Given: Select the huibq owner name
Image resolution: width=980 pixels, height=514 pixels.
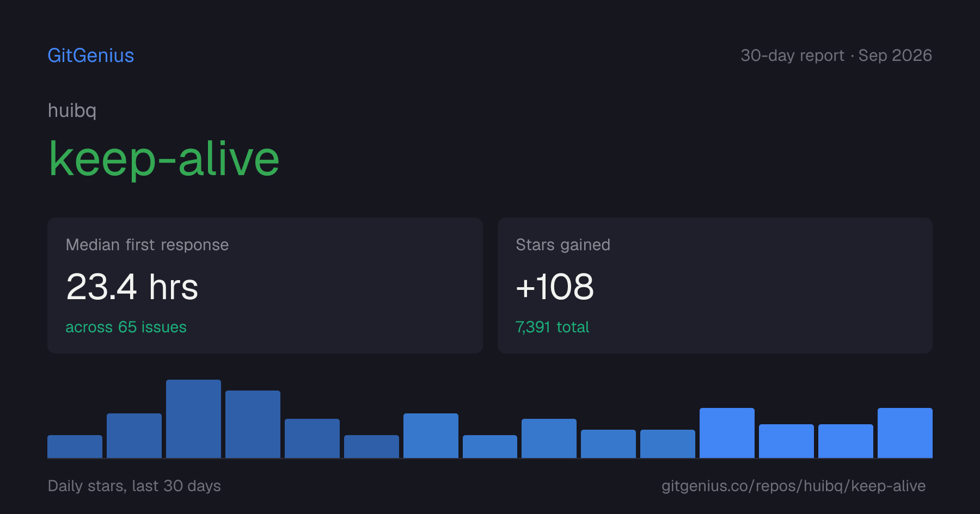Looking at the screenshot, I should (x=72, y=110).
